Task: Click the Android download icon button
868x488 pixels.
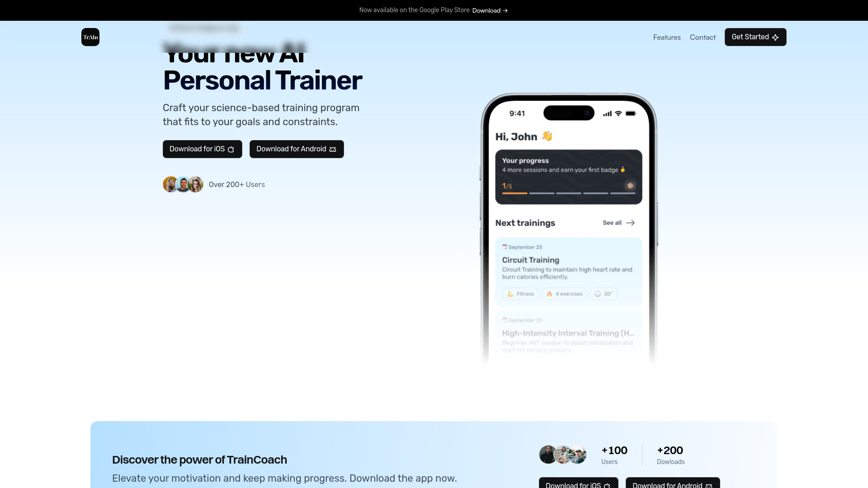Action: click(x=333, y=149)
